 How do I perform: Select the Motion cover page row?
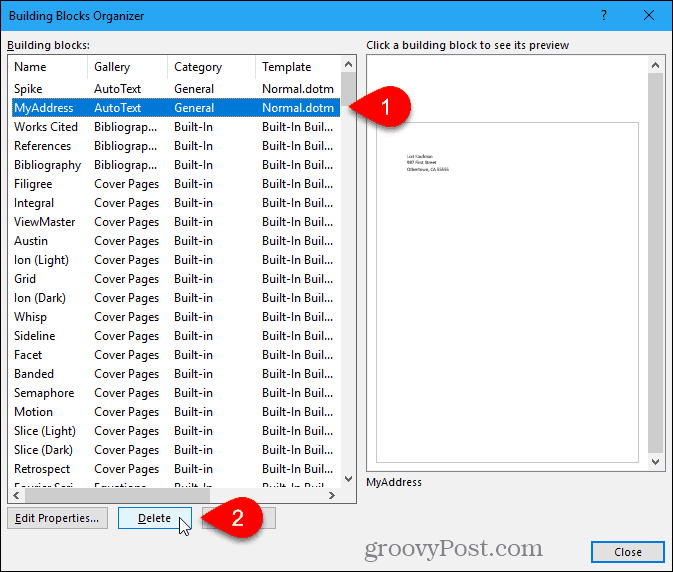[176, 412]
